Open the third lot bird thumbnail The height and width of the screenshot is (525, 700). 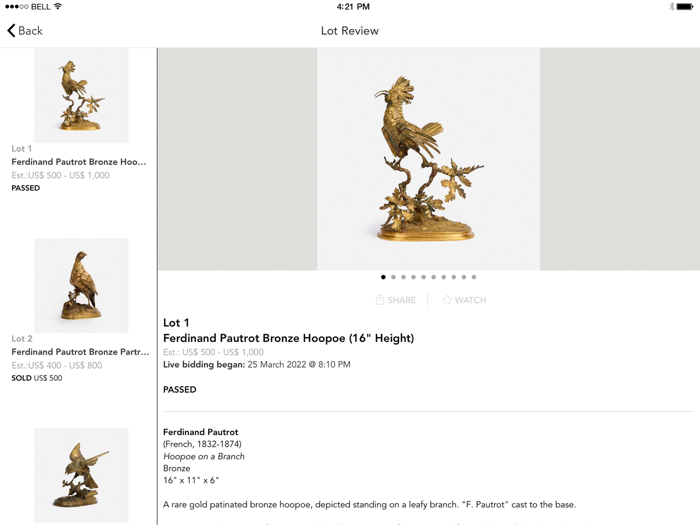click(x=81, y=475)
